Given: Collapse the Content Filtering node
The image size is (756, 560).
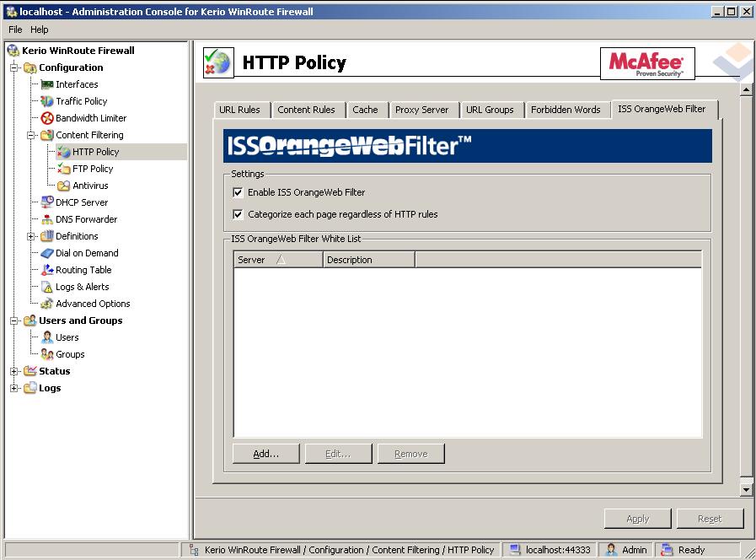Looking at the screenshot, I should 31,135.
